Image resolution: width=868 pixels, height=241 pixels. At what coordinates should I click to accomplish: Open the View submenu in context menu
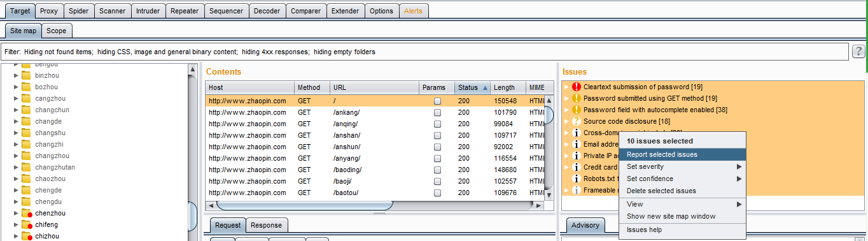pyautogui.click(x=682, y=204)
